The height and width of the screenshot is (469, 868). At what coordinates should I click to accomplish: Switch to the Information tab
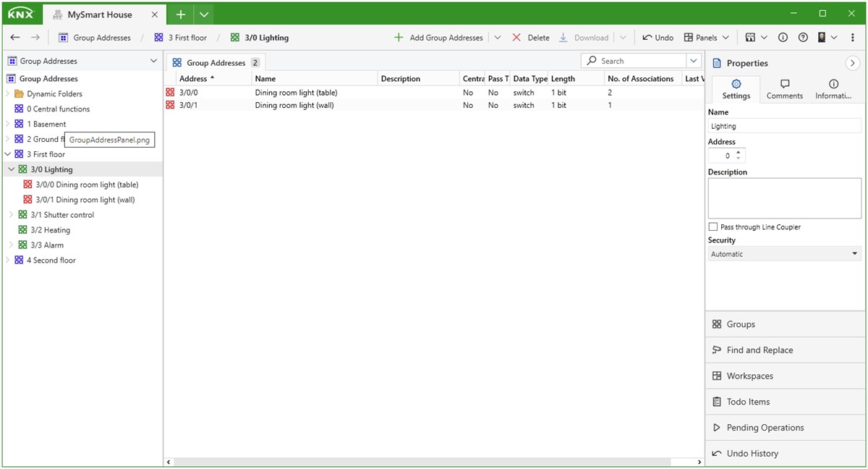click(833, 89)
